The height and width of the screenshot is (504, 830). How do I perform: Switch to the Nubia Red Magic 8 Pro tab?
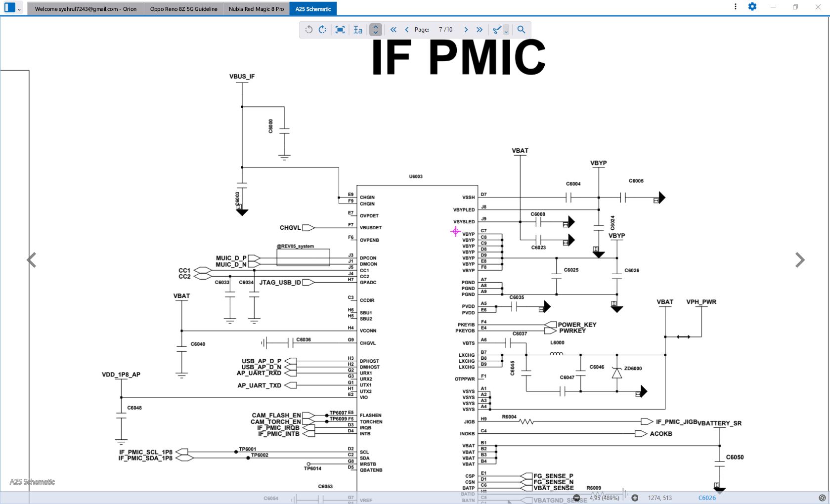(256, 9)
